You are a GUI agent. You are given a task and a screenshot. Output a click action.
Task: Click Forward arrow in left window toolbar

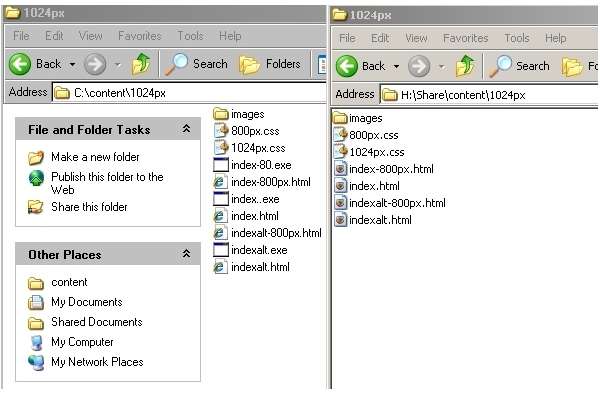95,64
